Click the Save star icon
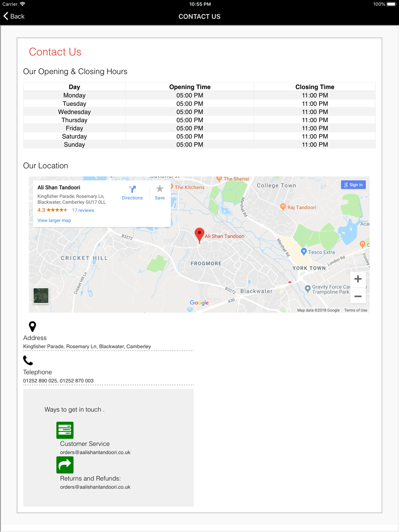The width and height of the screenshot is (399, 532). click(160, 189)
